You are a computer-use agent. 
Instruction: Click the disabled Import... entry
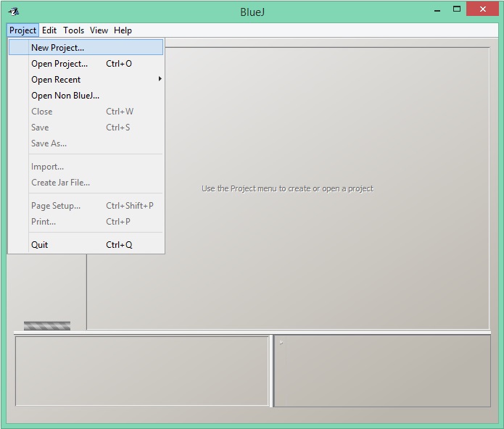[86, 167]
